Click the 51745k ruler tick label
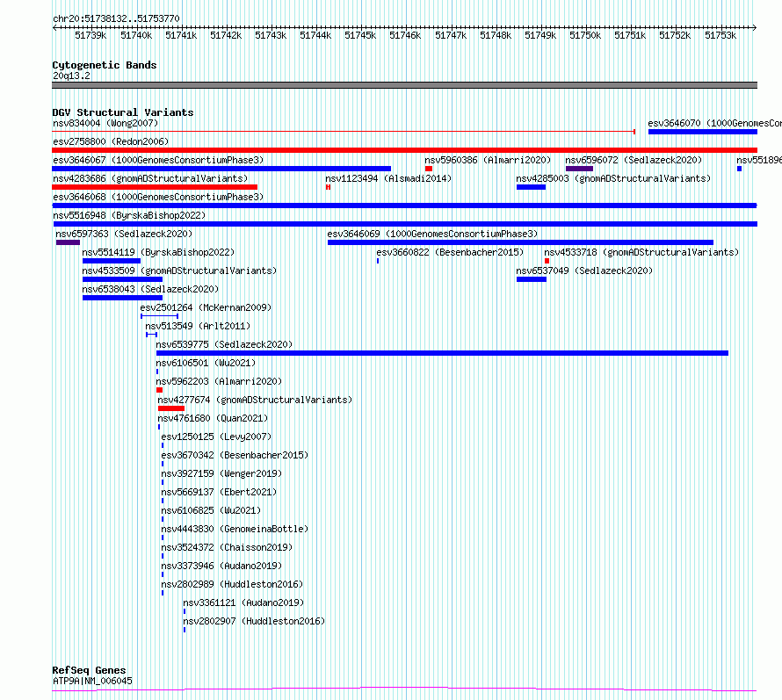This screenshot has width=782, height=700. tap(360, 35)
